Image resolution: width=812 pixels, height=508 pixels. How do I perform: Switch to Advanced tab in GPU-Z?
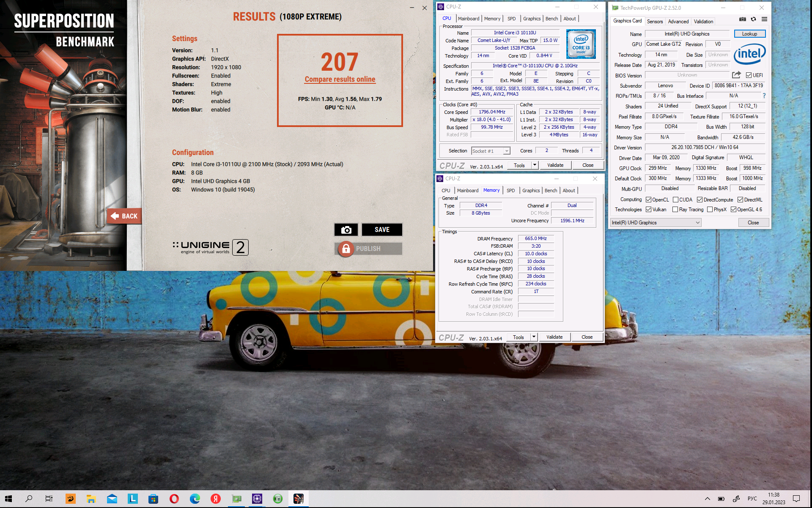(678, 22)
